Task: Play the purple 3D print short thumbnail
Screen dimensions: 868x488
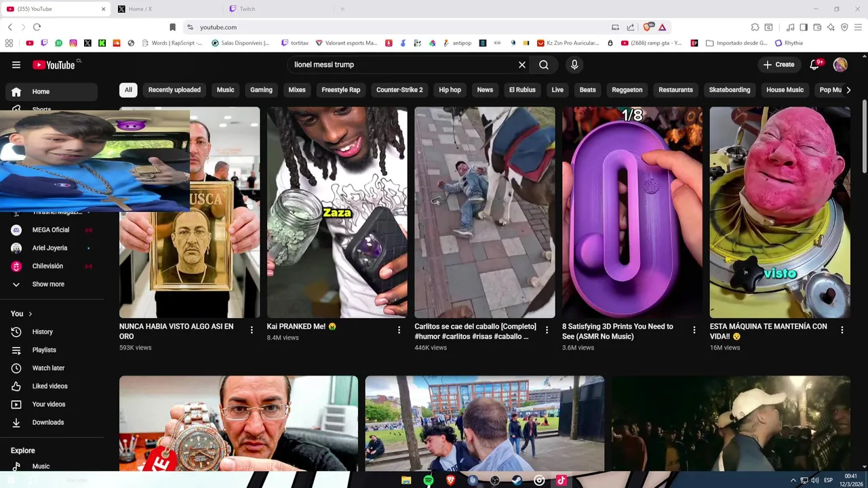Action: point(632,212)
